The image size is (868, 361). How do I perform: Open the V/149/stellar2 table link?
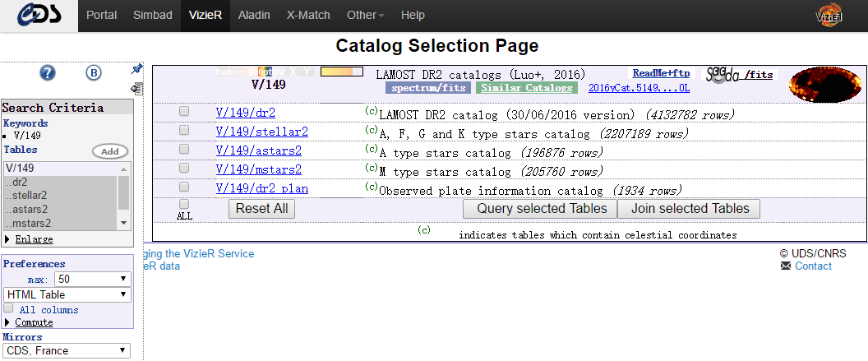[x=261, y=132]
